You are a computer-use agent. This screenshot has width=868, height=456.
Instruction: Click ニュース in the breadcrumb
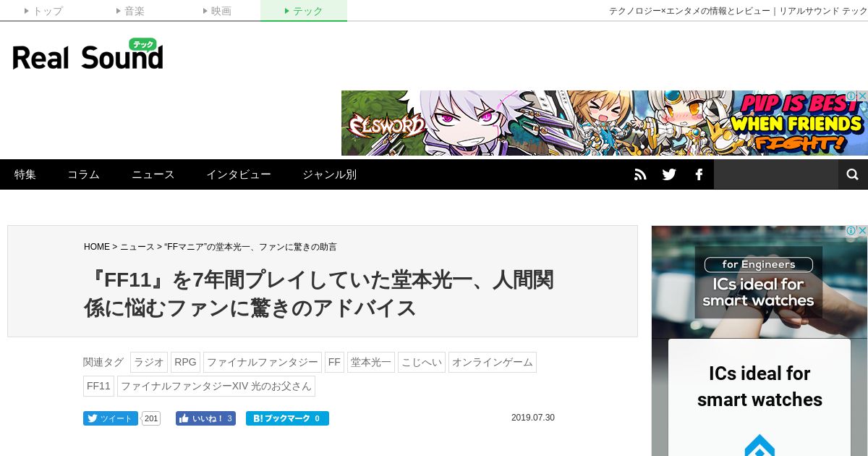pyautogui.click(x=137, y=247)
